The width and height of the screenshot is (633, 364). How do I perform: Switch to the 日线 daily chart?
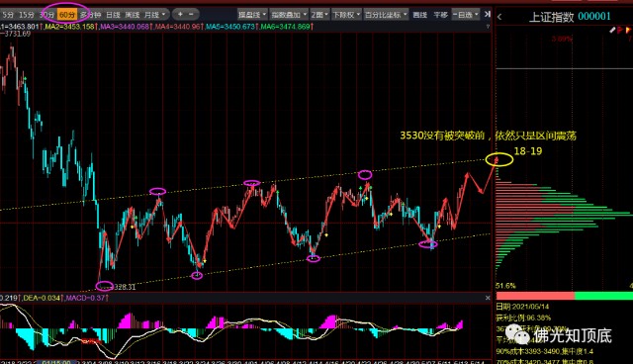(x=113, y=15)
